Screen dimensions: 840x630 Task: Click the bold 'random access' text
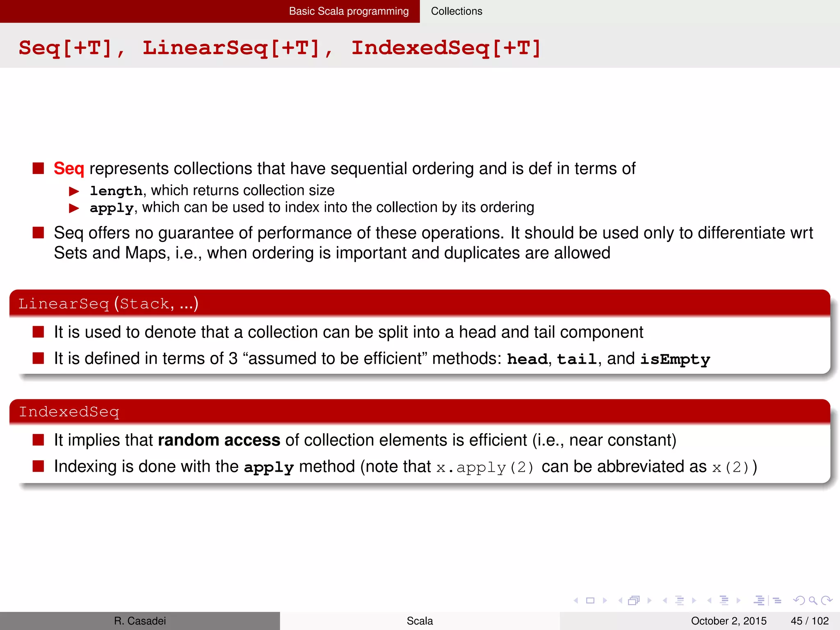coord(219,440)
